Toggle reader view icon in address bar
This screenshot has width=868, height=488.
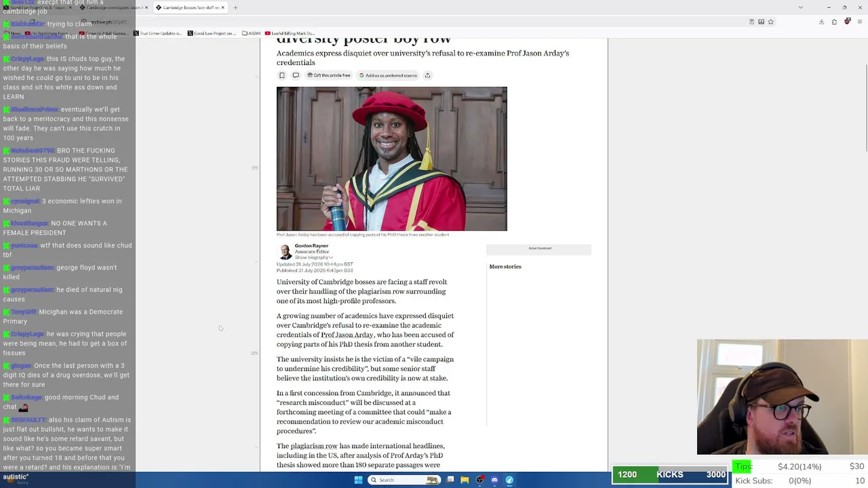tap(751, 22)
